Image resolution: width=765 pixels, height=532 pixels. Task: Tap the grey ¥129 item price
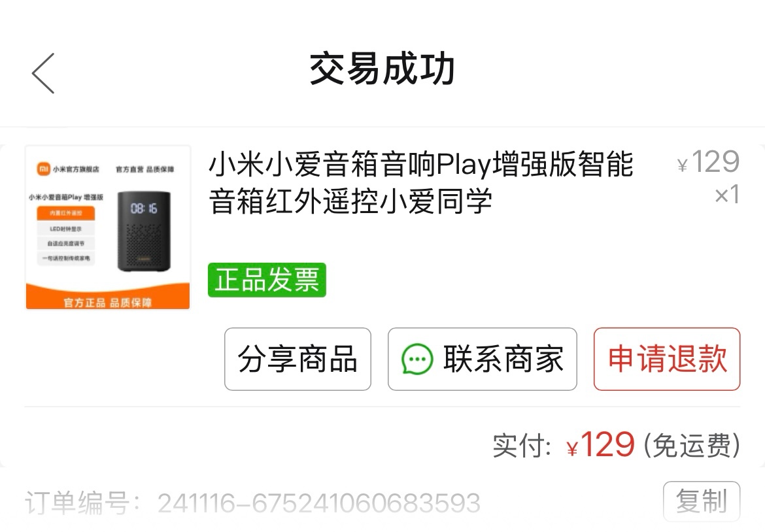(x=708, y=162)
